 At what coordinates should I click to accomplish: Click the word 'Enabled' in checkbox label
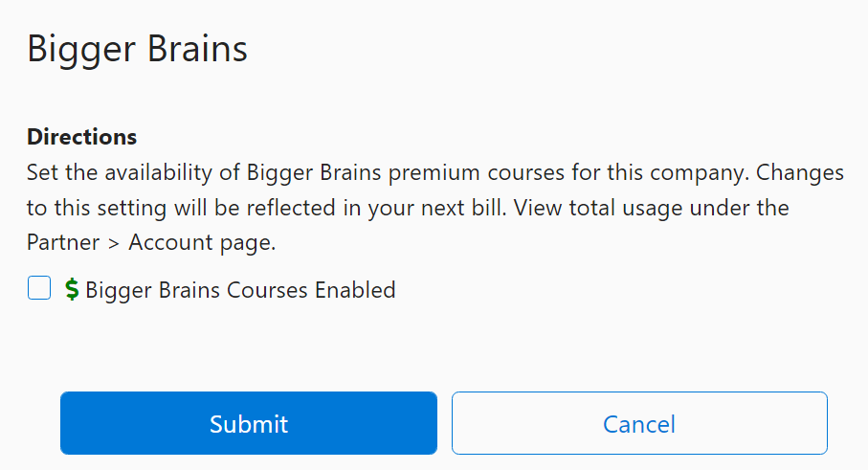pos(355,290)
